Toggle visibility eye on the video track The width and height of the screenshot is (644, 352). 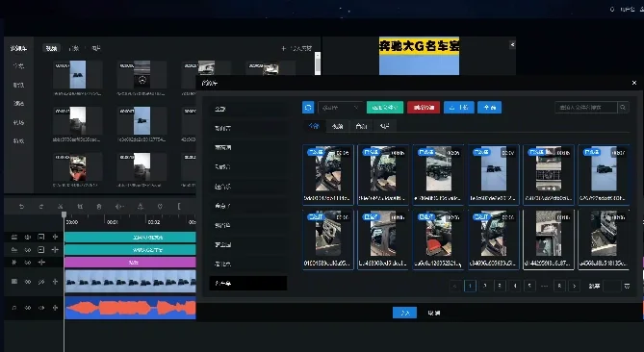[28, 282]
